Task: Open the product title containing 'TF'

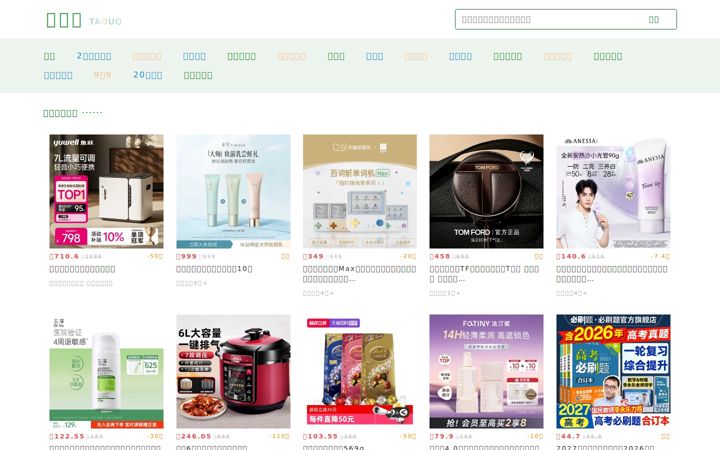Action: click(484, 274)
